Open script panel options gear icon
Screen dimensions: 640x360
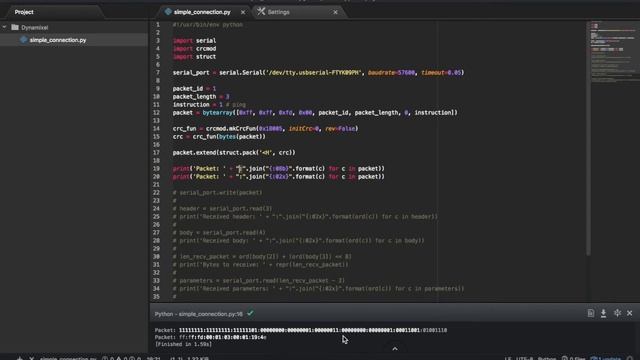coord(617,313)
